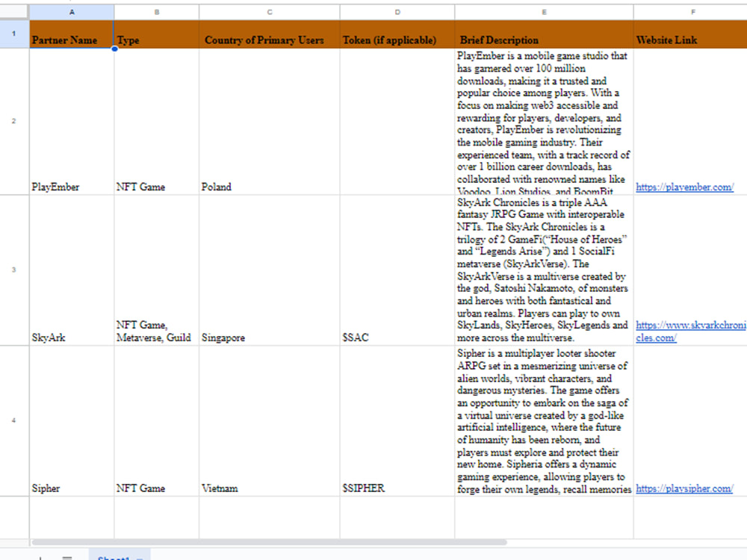
Task: Select the "NFT Game, Metaverse, Guild" cell
Action: pyautogui.click(x=157, y=270)
